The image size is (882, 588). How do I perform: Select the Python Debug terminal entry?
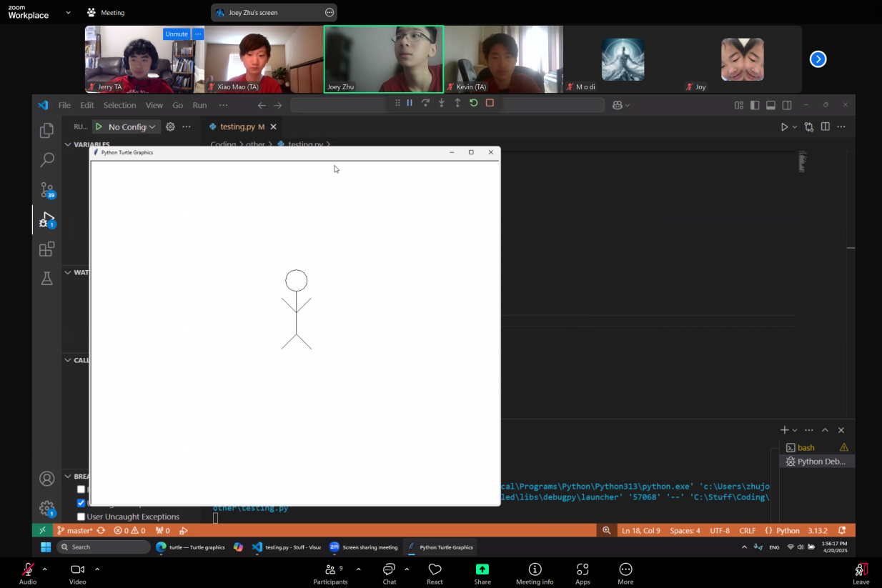[817, 462]
